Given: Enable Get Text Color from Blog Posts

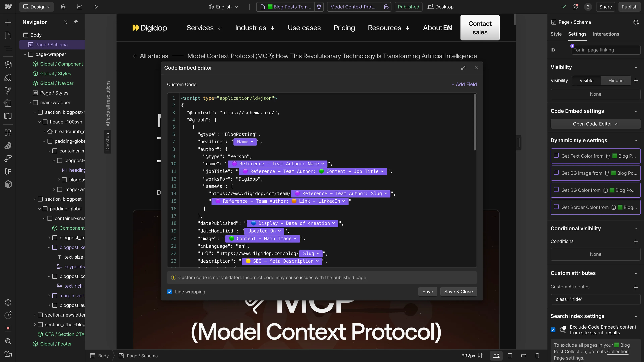Looking at the screenshot, I should (x=556, y=155).
